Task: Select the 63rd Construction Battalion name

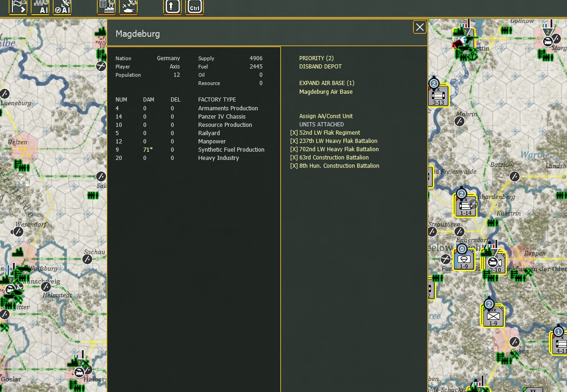Action: [x=334, y=158]
